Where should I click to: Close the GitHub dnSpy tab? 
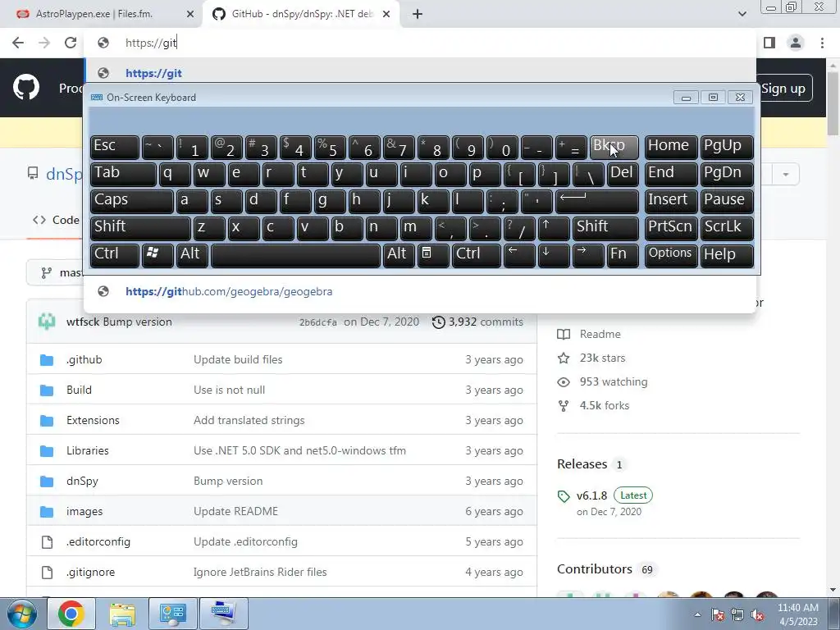(386, 14)
